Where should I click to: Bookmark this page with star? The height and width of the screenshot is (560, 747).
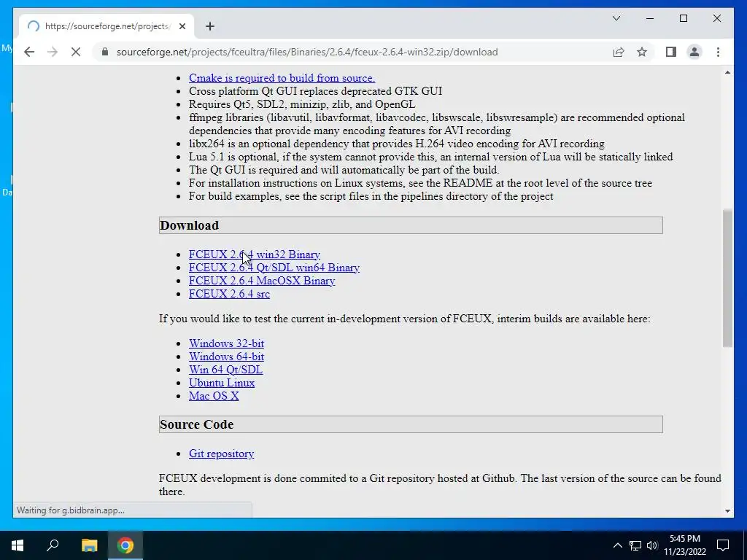642,52
